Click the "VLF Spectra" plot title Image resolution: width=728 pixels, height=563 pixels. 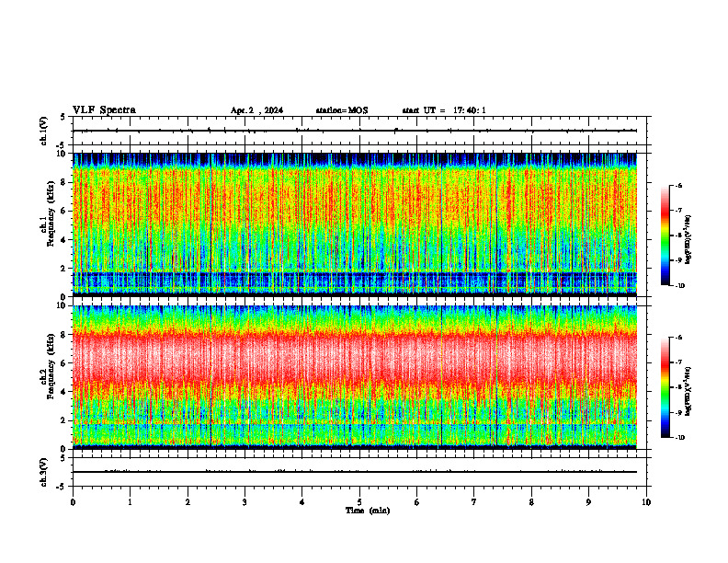[104, 110]
